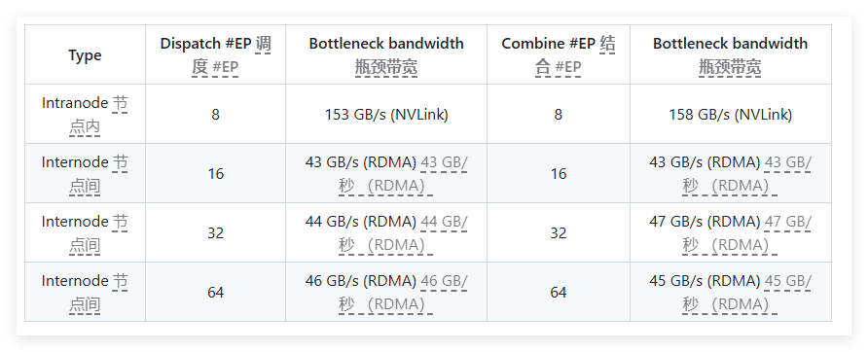The image size is (868, 352).
Task: Click the Internode label in the last row
Action: click(75, 281)
